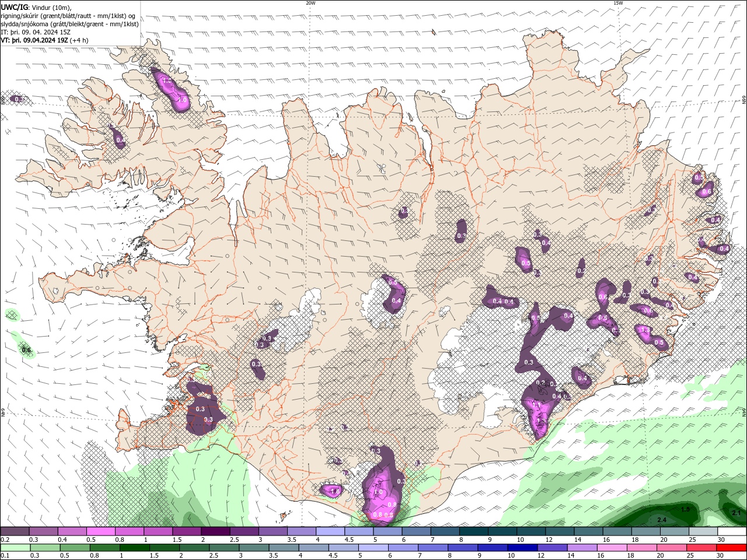Click the '15W' longitude label
Screen dimensions: 747x560
point(618,3)
